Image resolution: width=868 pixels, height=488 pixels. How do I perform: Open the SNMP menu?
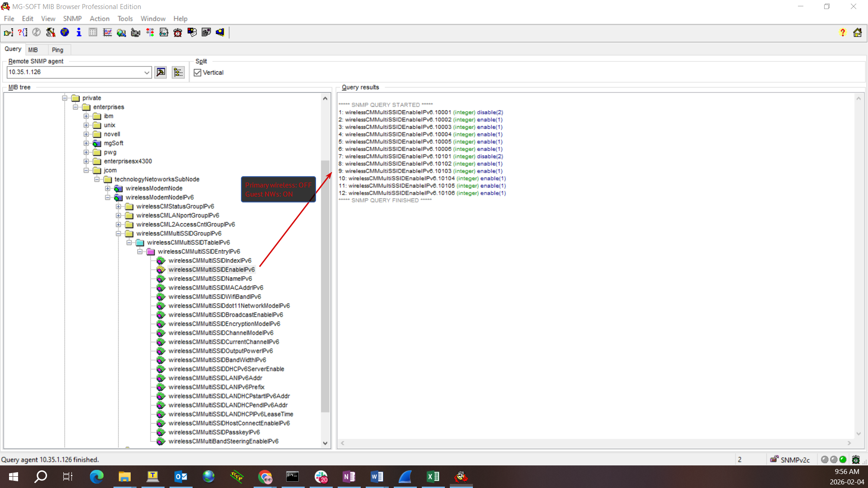point(72,19)
